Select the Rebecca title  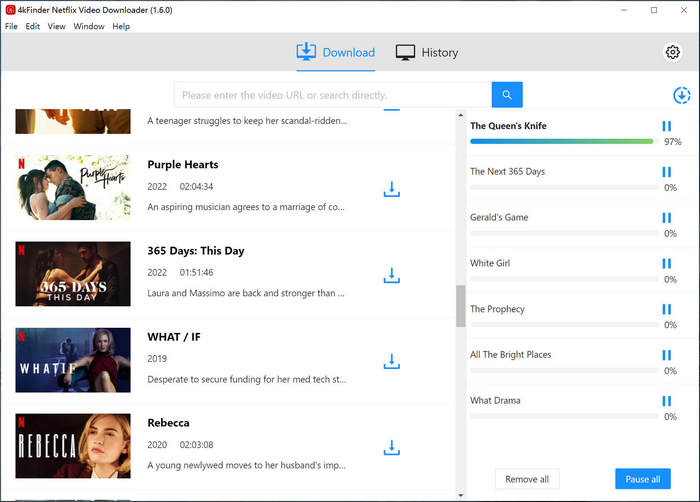coord(168,423)
